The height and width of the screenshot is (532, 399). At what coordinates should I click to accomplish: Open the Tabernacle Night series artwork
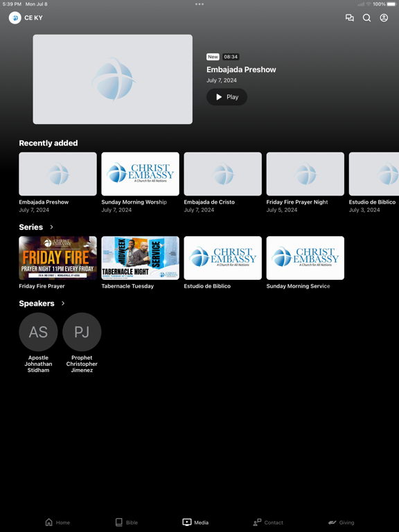[x=140, y=258]
